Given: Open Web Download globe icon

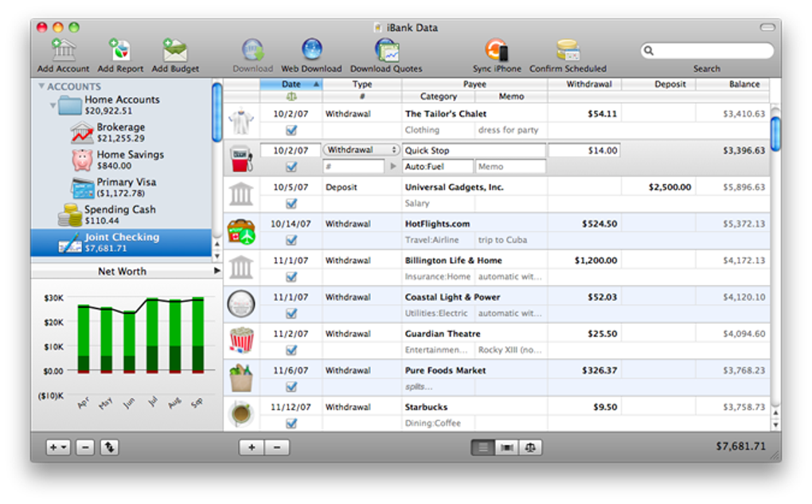Looking at the screenshot, I should coord(312,49).
